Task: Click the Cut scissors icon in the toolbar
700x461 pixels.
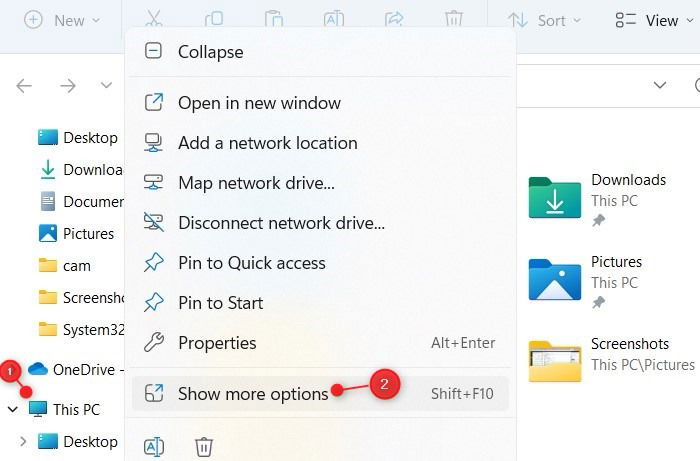Action: point(153,19)
